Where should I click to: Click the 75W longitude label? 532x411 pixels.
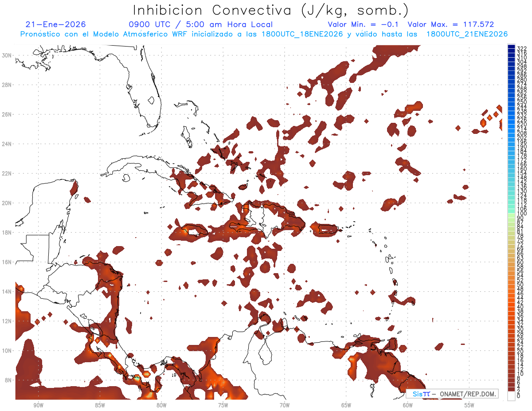(223, 405)
